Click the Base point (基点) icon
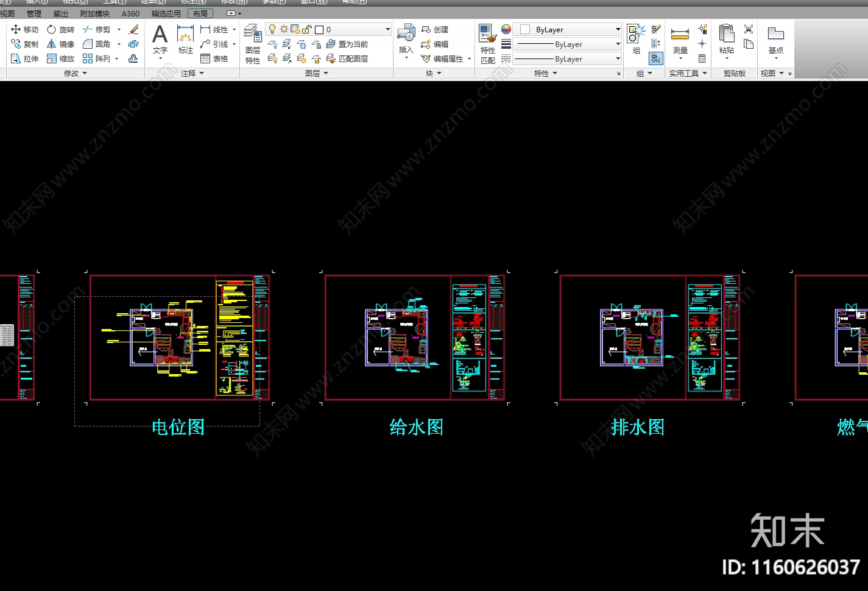Screen dimensions: 868x591 775,34
